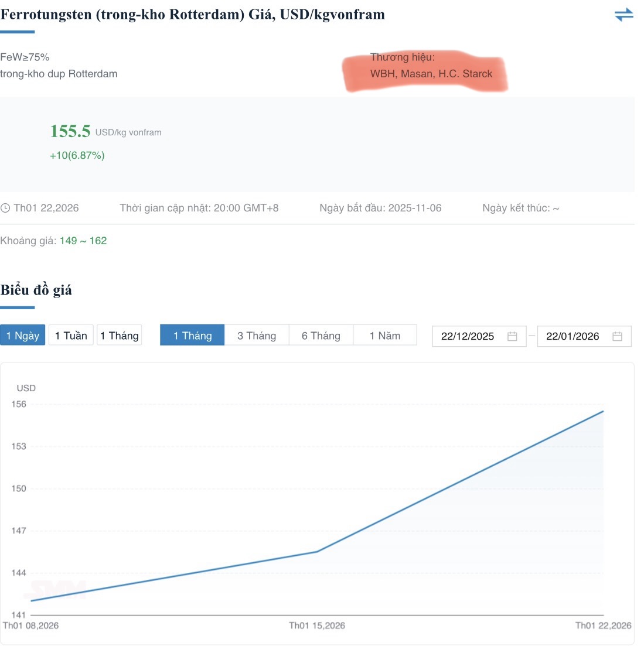Select the 1 Ngày interval
This screenshot has height=646, width=644.
pyautogui.click(x=23, y=336)
